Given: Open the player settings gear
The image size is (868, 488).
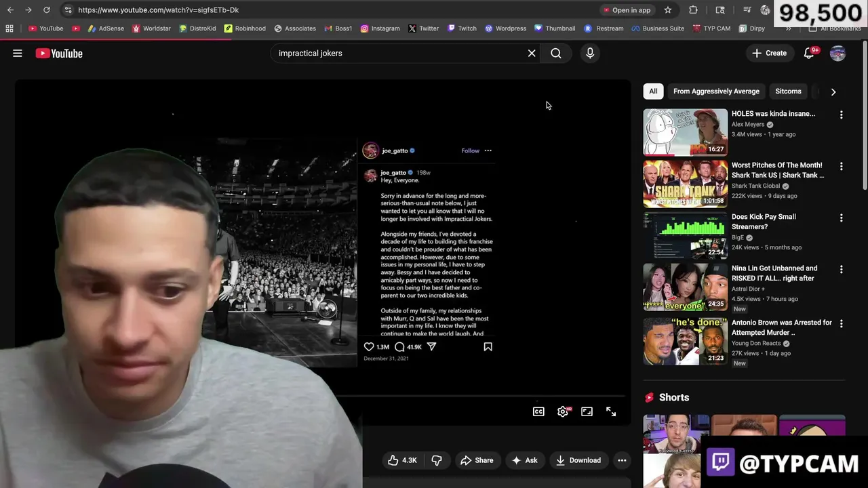Looking at the screenshot, I should click(x=563, y=411).
